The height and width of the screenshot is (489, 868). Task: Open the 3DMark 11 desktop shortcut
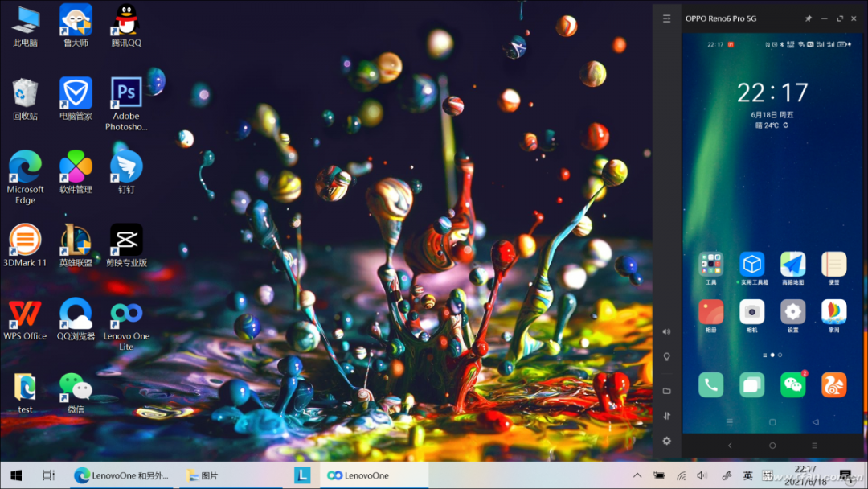[x=25, y=240]
